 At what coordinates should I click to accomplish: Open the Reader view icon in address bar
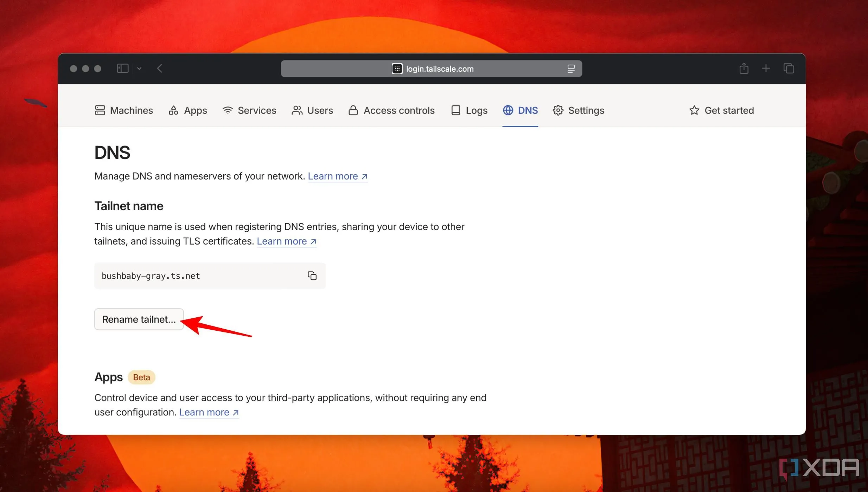coord(571,69)
